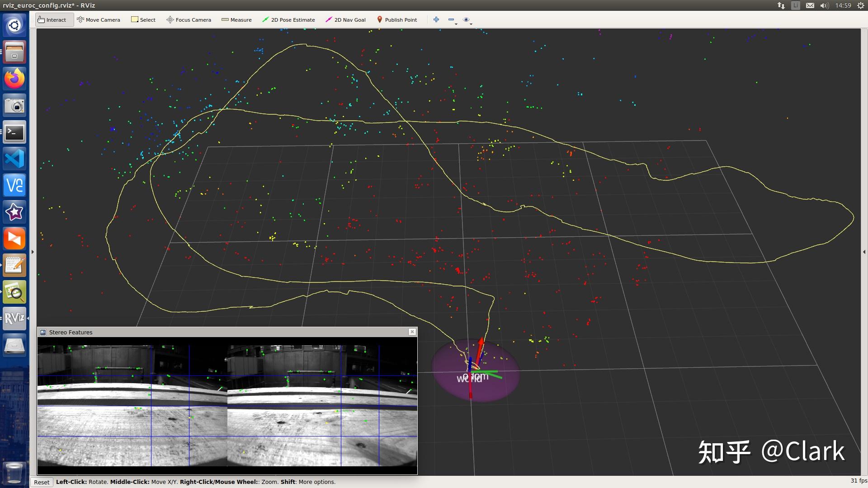Expand the dropdown next to the eye icon
Viewport: 868px width, 488px height.
tap(471, 25)
